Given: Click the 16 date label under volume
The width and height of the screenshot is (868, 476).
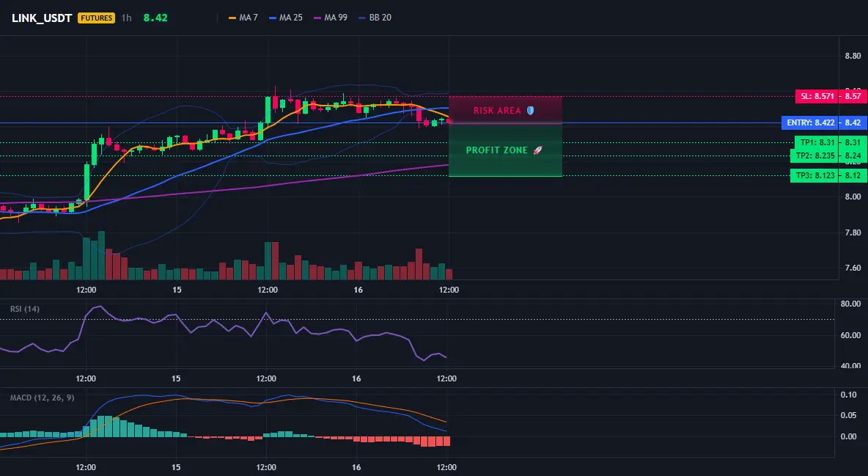Looking at the screenshot, I should click(x=358, y=290).
